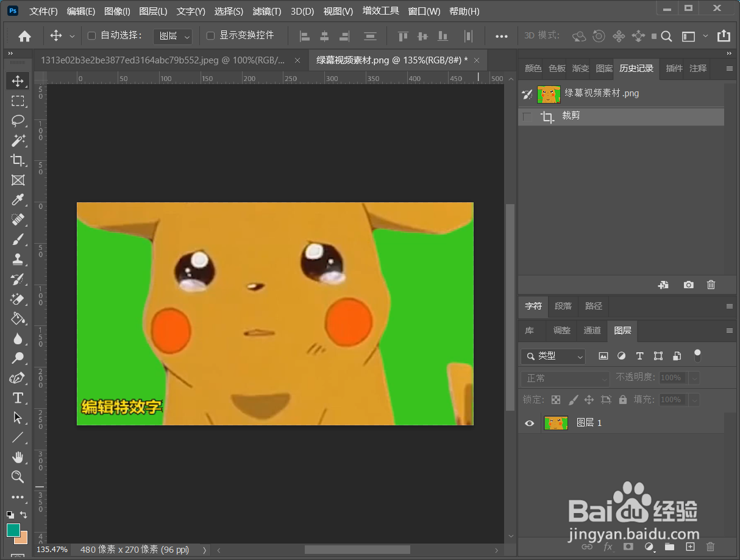Enable the 显示变换控件 checkbox
The height and width of the screenshot is (560, 740).
pos(210,36)
